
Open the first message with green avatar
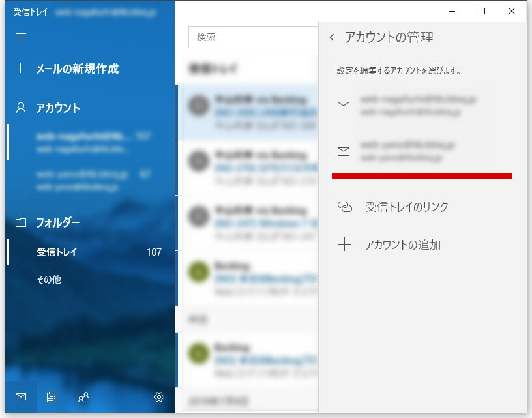coord(247,278)
